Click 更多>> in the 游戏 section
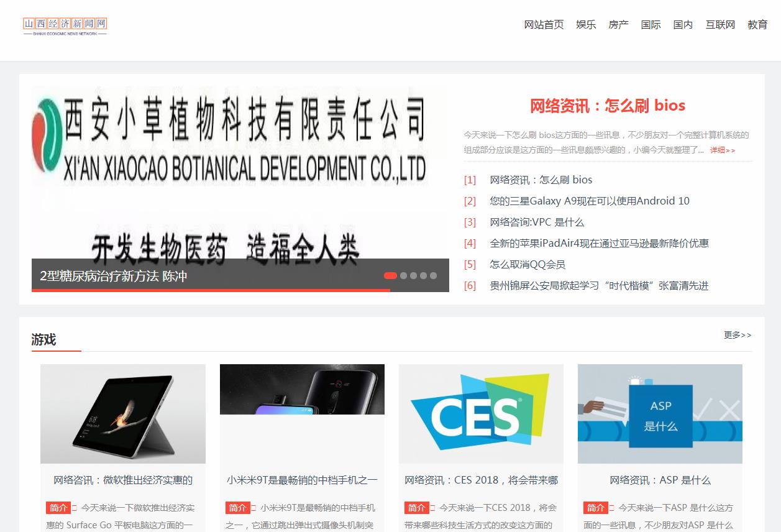 pos(738,335)
